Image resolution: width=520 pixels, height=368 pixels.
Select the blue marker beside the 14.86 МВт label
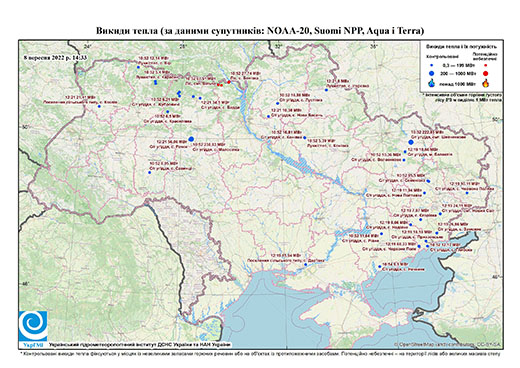pyautogui.click(x=277, y=103)
